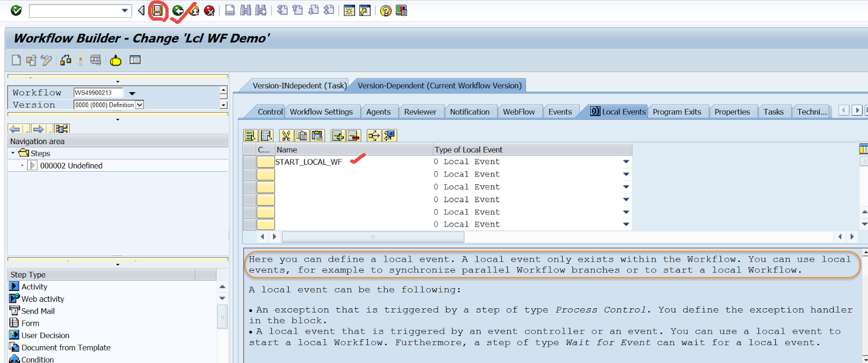
Task: Switch to the Program Exits tab
Action: click(x=676, y=112)
